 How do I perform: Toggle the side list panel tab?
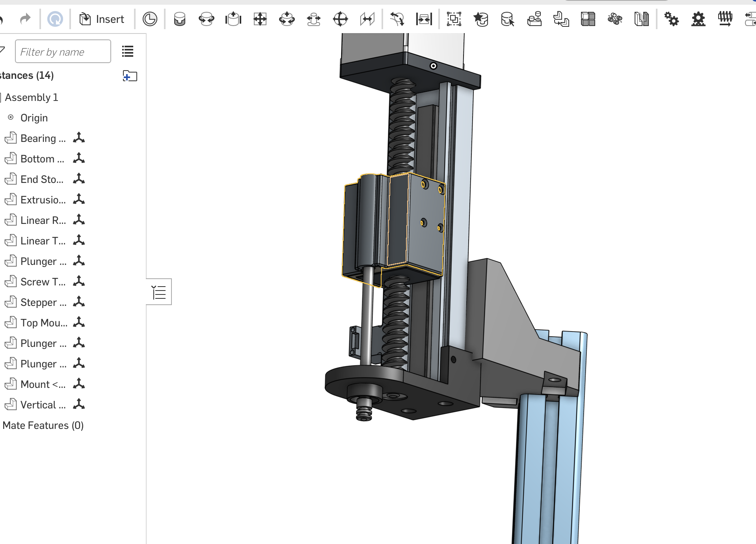pyautogui.click(x=159, y=292)
